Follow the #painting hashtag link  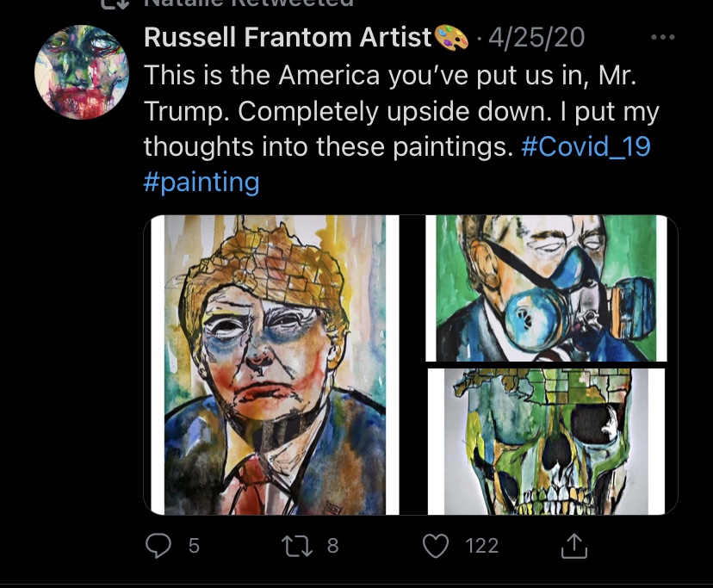coord(201,183)
